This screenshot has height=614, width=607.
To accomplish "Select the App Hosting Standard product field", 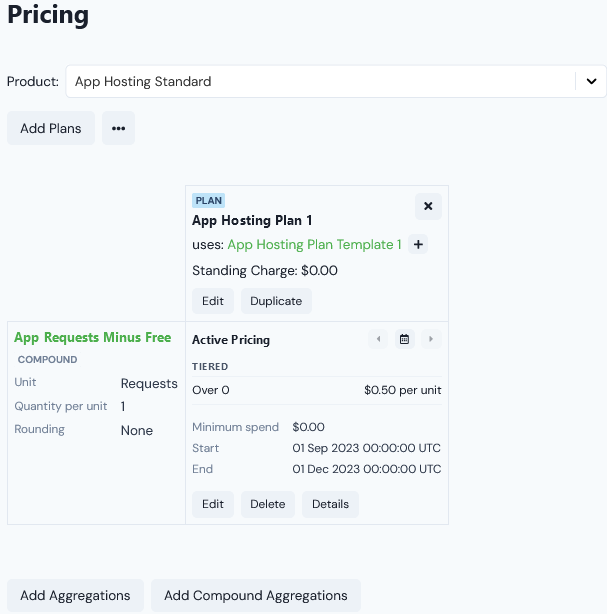I will pyautogui.click(x=320, y=81).
